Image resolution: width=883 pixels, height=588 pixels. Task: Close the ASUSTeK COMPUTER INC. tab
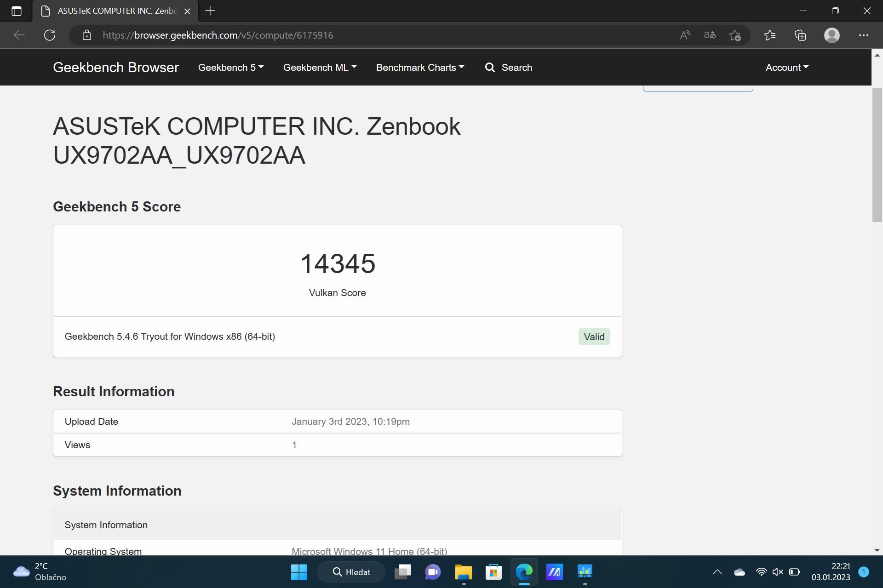point(187,11)
